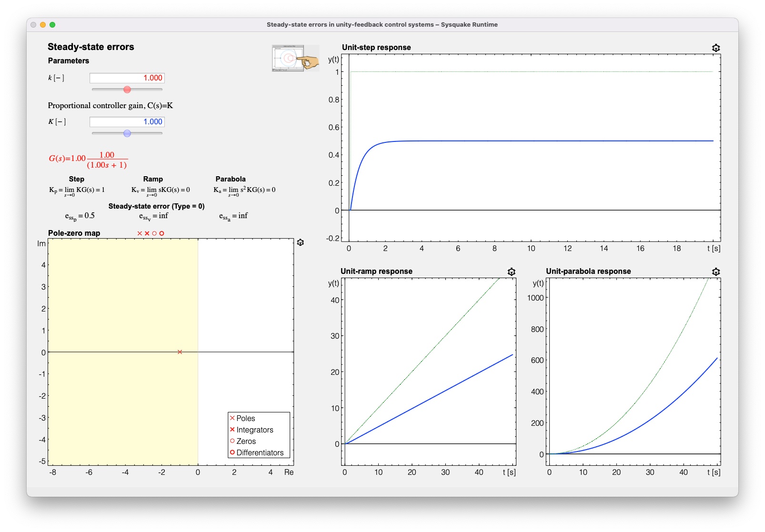Toggle the Integrators legend entry
This screenshot has width=765, height=532.
click(x=252, y=430)
